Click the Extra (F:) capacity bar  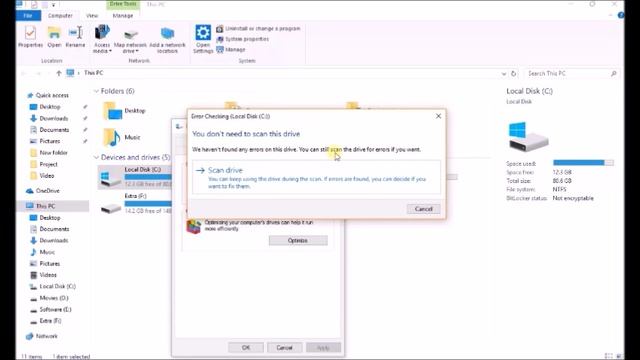coord(148,203)
